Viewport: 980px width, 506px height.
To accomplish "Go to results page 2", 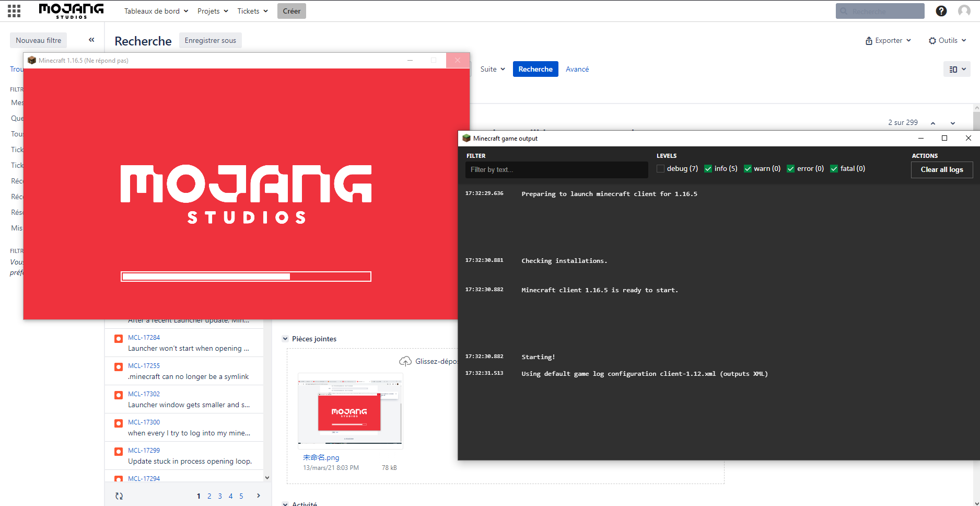I will (x=209, y=496).
